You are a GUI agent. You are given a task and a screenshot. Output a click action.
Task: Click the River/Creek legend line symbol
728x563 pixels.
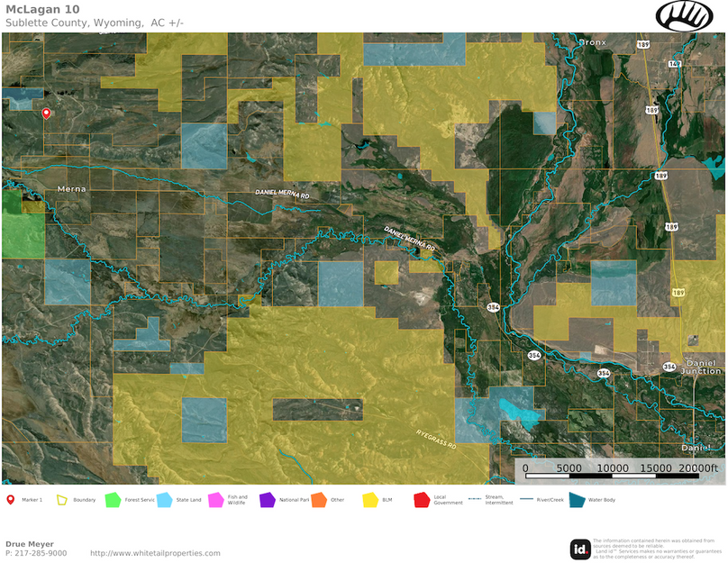tap(526, 499)
